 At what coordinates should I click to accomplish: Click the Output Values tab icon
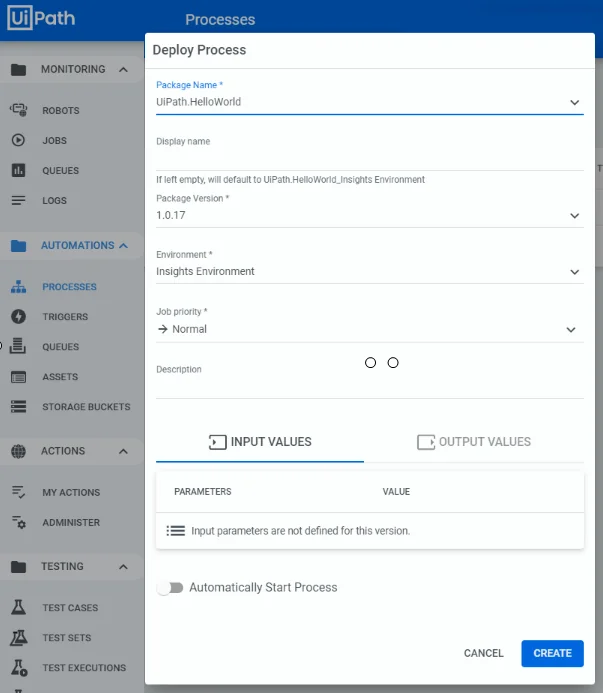point(426,442)
